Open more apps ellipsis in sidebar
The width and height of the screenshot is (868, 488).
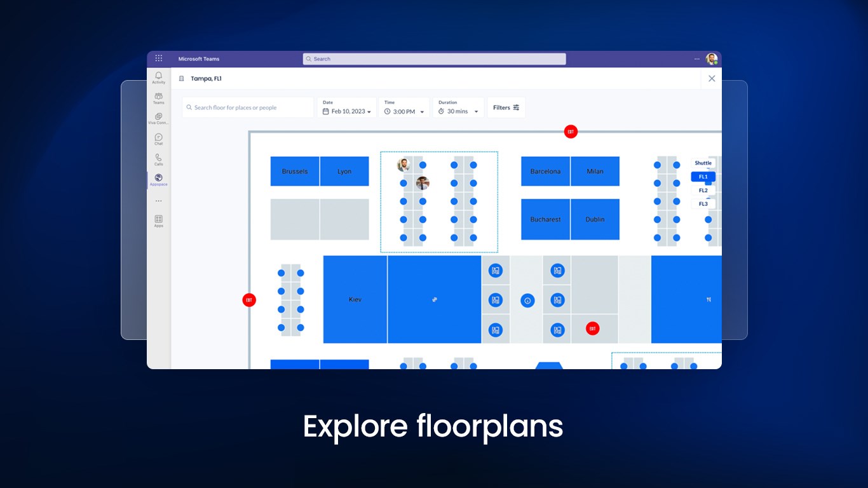tap(159, 201)
